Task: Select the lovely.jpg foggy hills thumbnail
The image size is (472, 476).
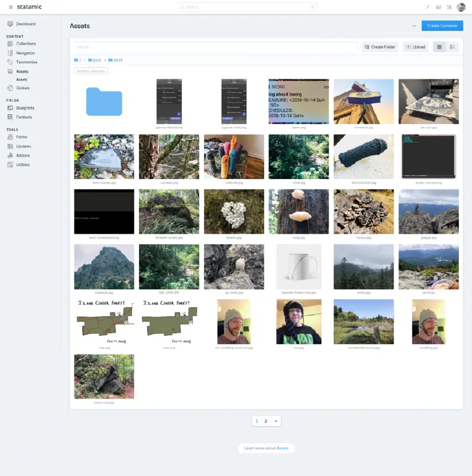Action: pos(363,267)
